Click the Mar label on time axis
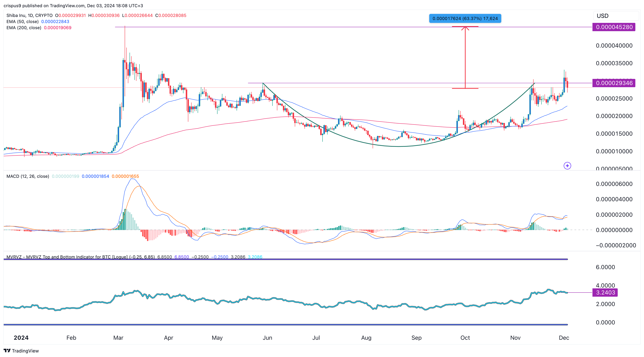The height and width of the screenshot is (357, 644). pyautogui.click(x=118, y=338)
